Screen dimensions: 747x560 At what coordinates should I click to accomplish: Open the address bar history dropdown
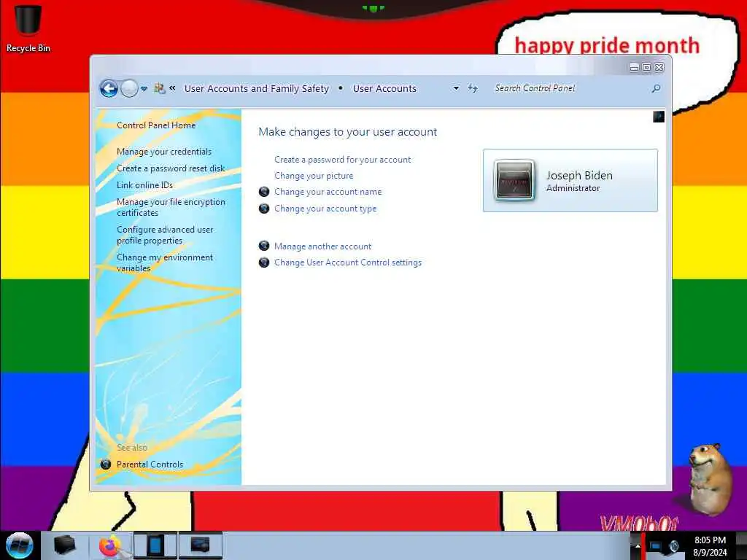(456, 88)
